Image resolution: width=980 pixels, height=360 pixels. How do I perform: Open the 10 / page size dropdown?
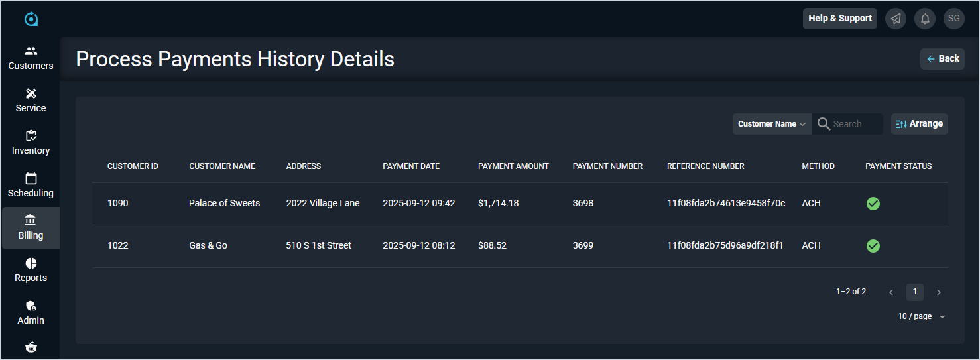(921, 316)
